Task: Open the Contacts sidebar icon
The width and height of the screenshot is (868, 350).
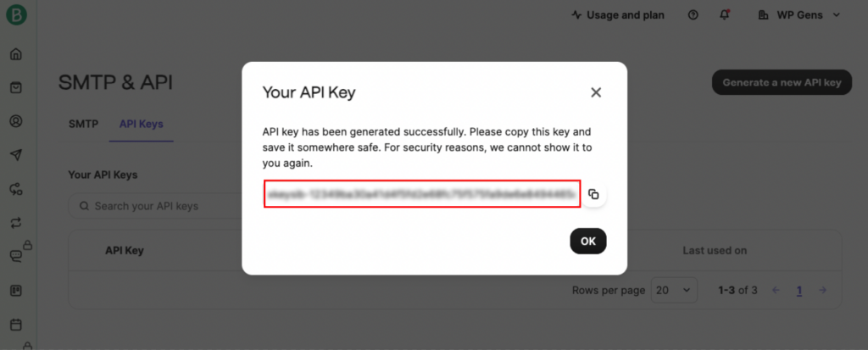Action: pos(15,121)
